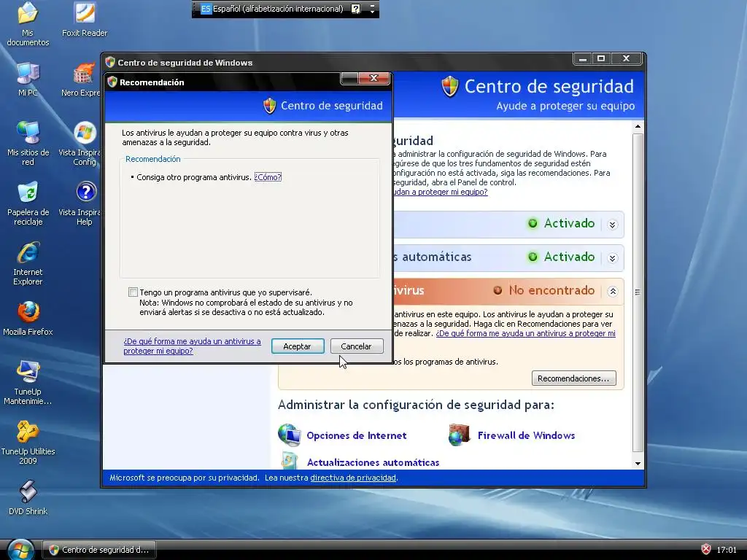Open the ¿Cómo? help link
This screenshot has height=560, width=747.
pos(268,177)
